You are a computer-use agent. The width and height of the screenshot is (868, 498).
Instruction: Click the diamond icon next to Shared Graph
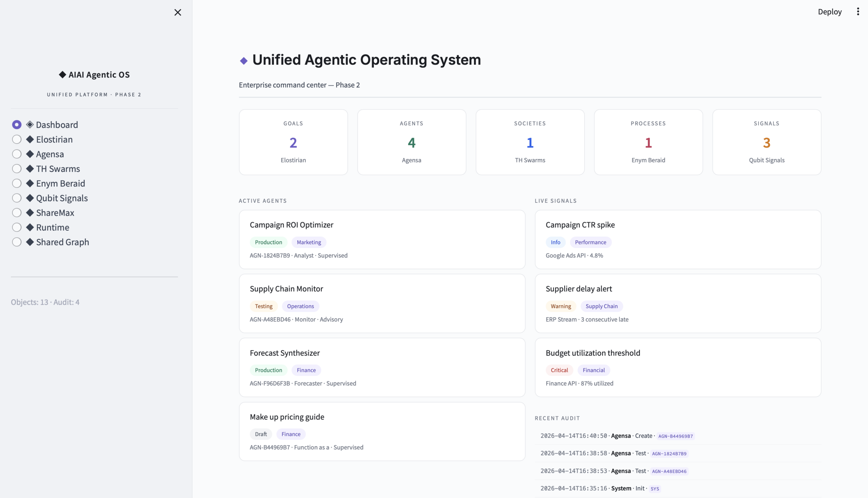click(30, 242)
